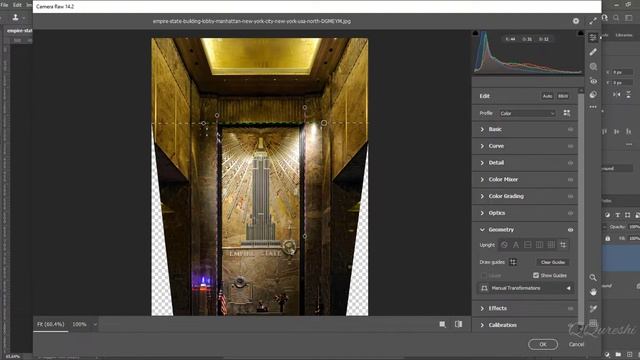Expand the Detail panel
Viewport: 640px width, 360px height.
tap(482, 163)
